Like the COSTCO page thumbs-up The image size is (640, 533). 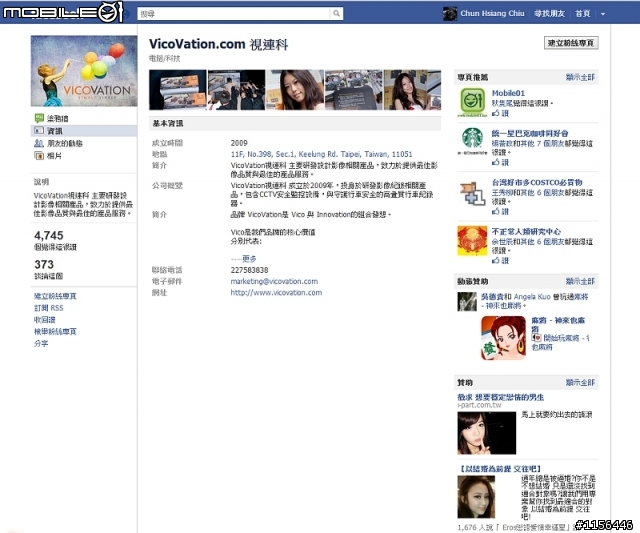[500, 211]
